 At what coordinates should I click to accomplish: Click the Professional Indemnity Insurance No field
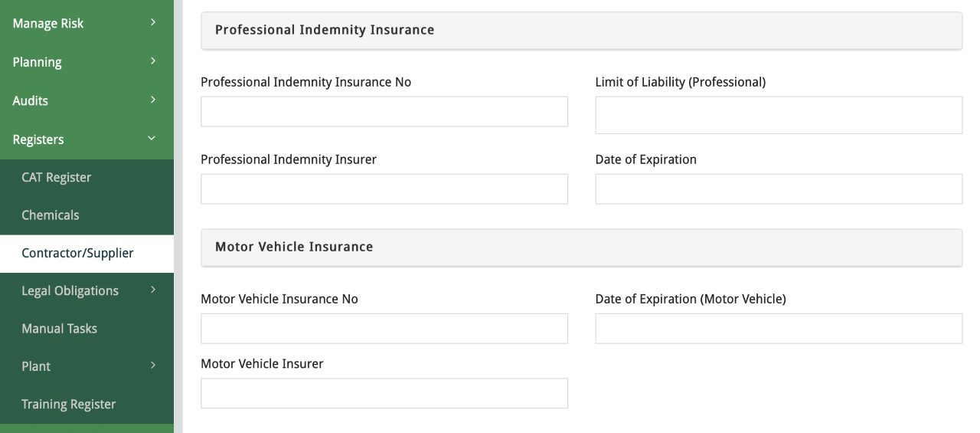(384, 112)
